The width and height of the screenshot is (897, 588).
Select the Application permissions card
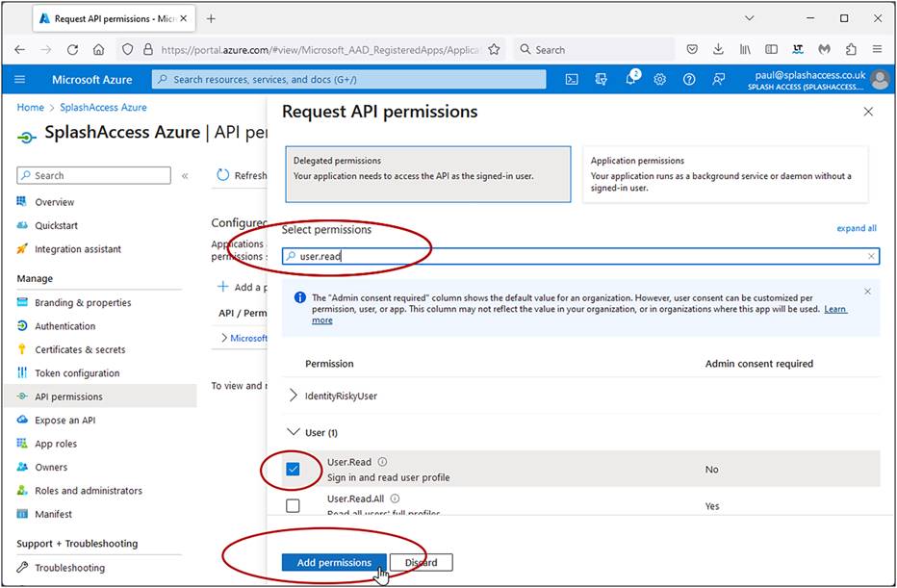(x=726, y=174)
